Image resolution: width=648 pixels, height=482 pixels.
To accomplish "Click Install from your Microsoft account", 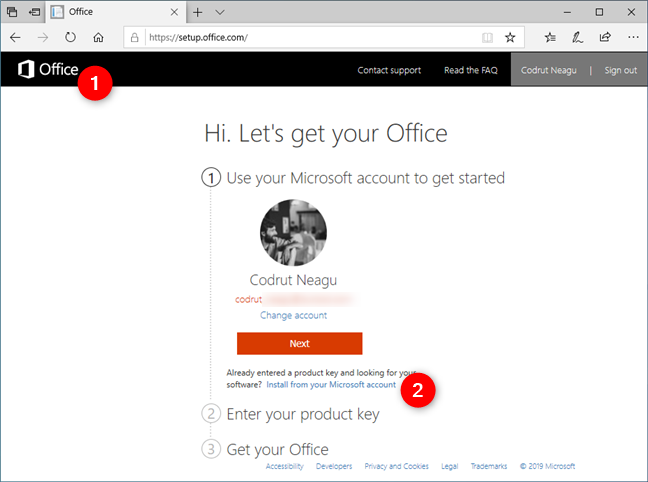I will (330, 384).
